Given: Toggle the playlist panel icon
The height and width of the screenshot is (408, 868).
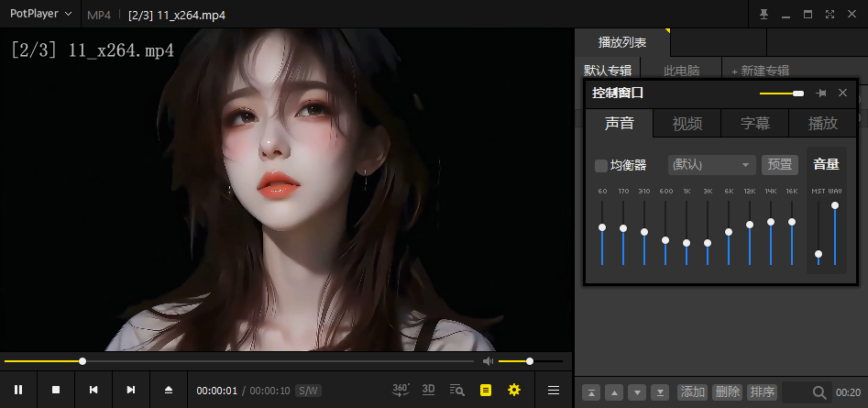Looking at the screenshot, I should tap(486, 391).
